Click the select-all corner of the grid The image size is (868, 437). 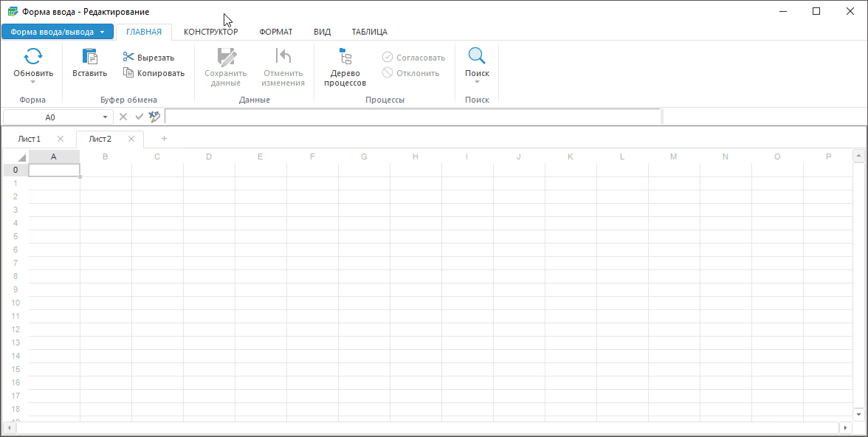(x=15, y=156)
